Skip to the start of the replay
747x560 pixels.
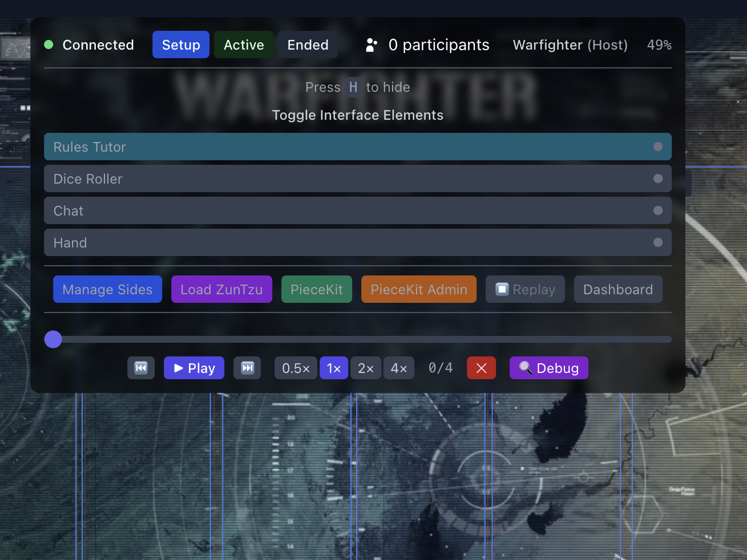(141, 368)
